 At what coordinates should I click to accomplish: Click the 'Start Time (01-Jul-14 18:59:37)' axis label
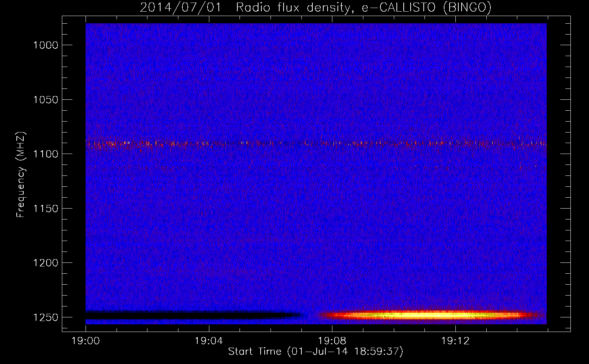[316, 352]
